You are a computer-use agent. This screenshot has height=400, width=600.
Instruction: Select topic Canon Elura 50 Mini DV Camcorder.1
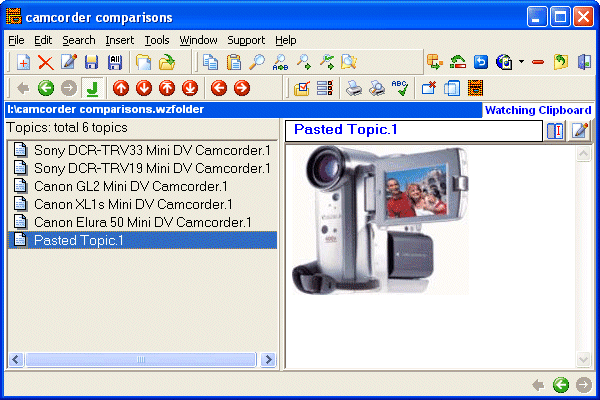click(x=142, y=222)
